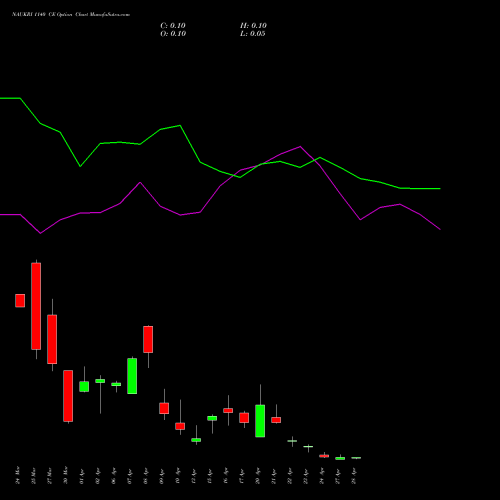Click the 24 Mar date label
This screenshot has width=500, height=500.
point(18,475)
